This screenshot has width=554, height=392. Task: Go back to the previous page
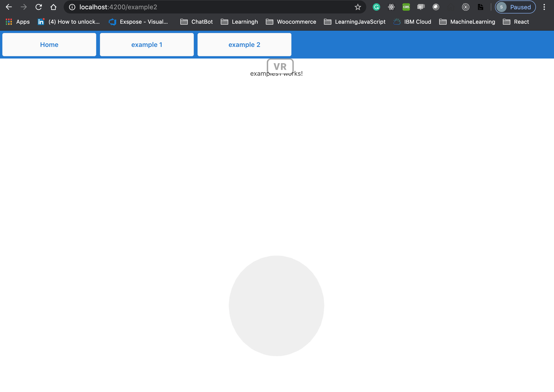tap(9, 7)
